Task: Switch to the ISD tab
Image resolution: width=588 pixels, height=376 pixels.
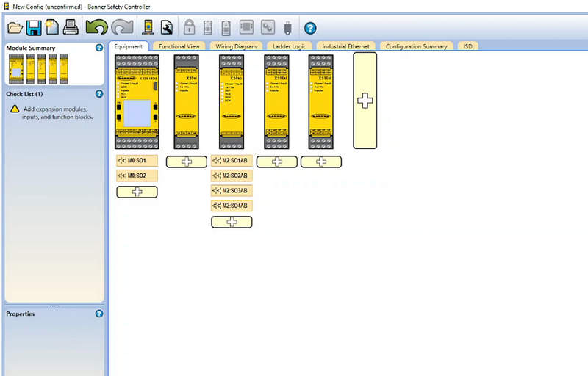Action: (467, 46)
